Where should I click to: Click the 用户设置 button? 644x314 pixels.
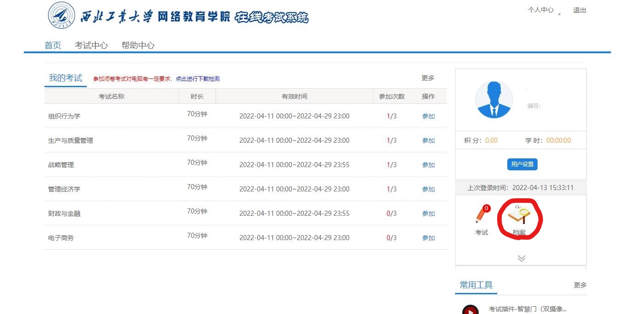(x=522, y=164)
